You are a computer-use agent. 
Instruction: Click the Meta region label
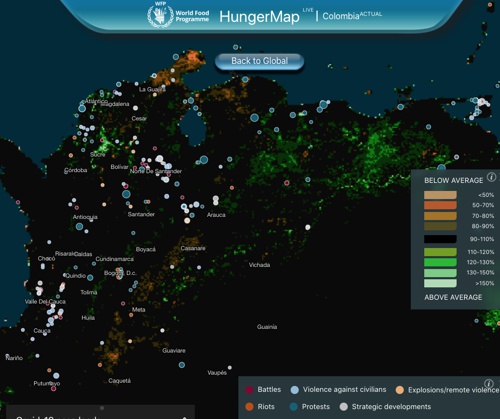pos(138,310)
